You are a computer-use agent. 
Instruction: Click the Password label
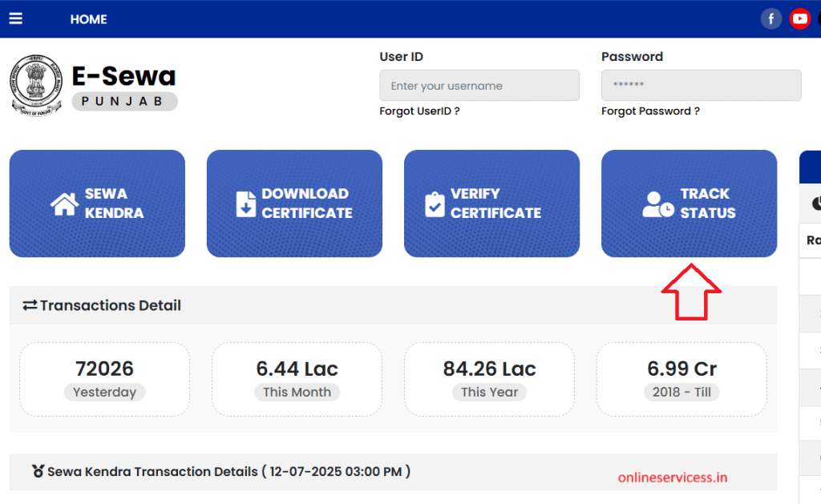(632, 57)
